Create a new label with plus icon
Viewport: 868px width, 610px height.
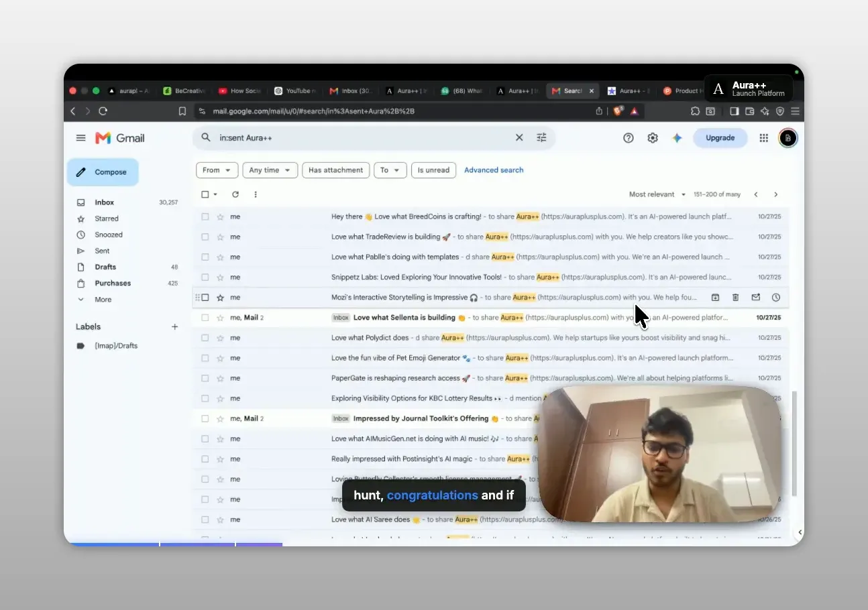point(175,327)
